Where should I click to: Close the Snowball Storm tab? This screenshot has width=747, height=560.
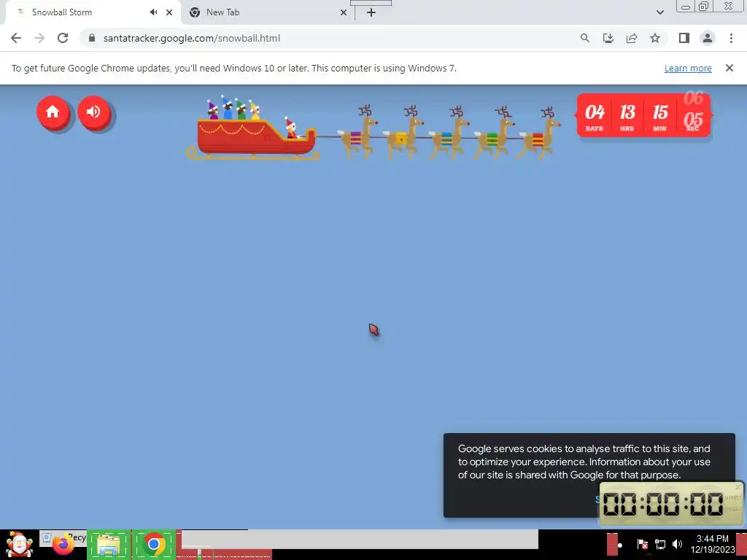pyautogui.click(x=169, y=12)
